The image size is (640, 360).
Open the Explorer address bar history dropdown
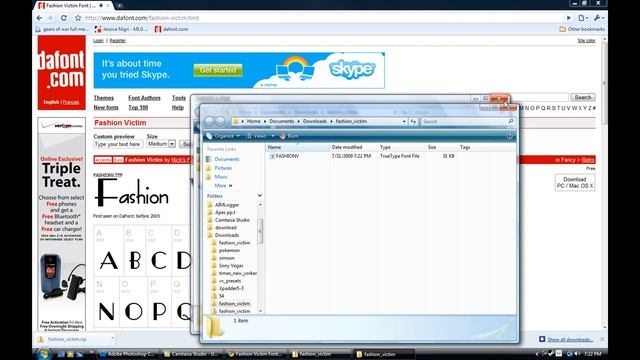click(404, 121)
